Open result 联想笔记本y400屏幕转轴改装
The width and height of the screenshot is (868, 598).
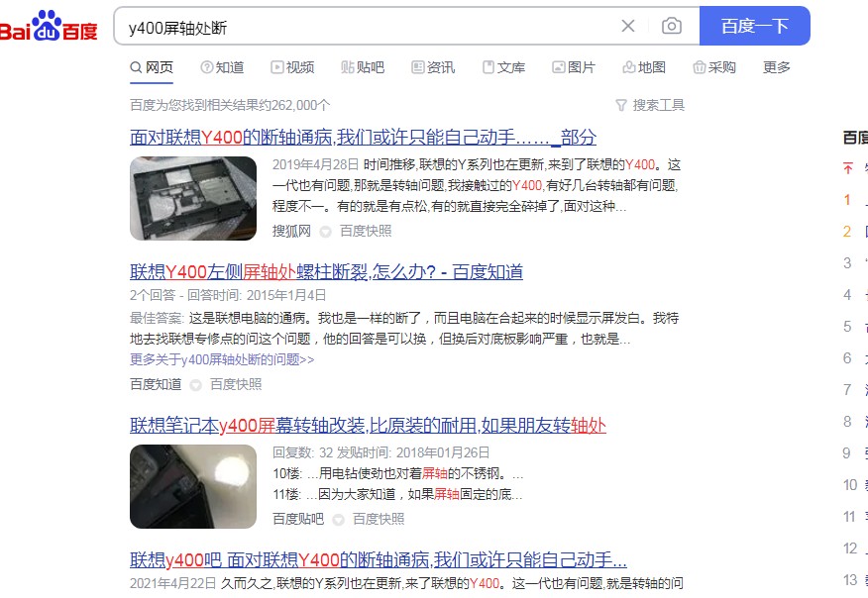click(369, 426)
